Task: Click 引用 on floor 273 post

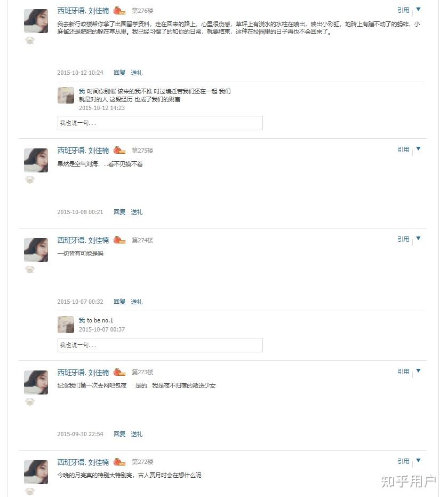Action: point(403,372)
